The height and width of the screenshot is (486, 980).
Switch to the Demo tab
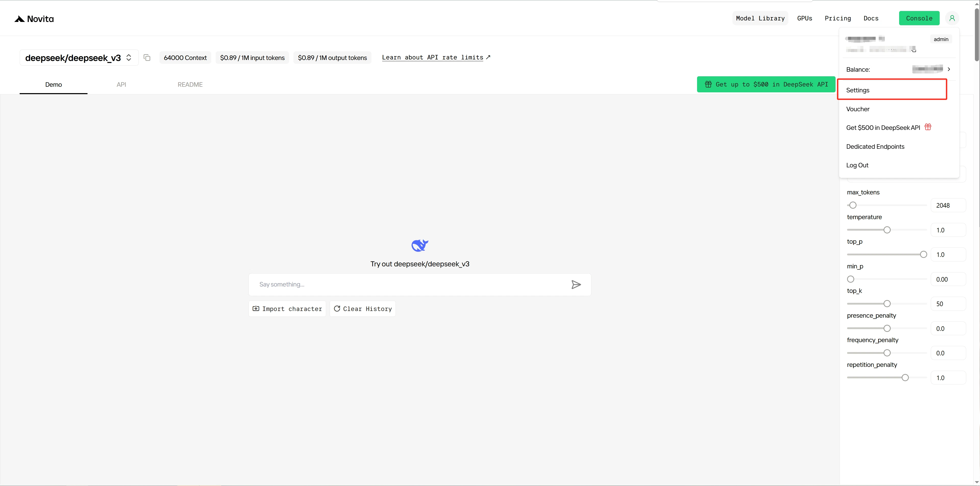pyautogui.click(x=54, y=84)
